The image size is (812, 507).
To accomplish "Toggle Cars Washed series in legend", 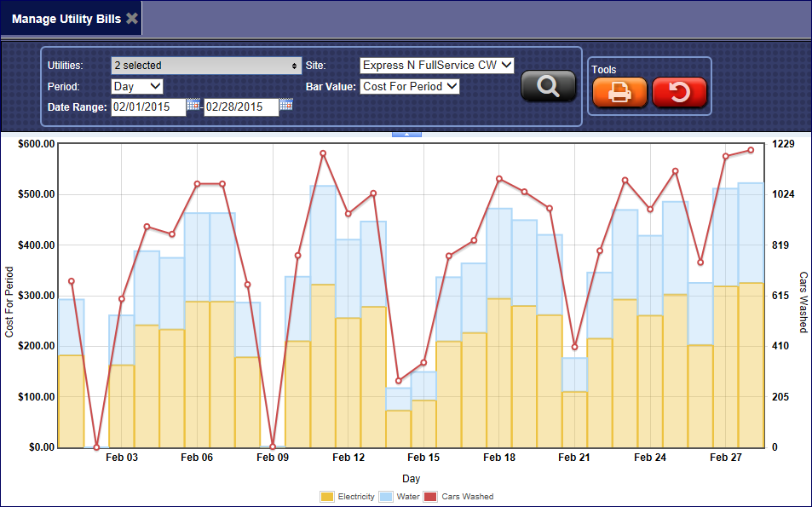I will point(467,496).
